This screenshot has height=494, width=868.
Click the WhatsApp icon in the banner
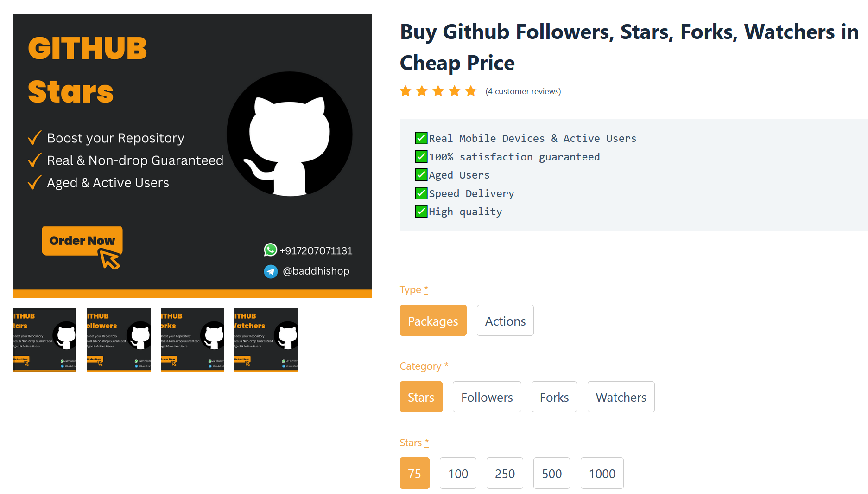tap(270, 250)
